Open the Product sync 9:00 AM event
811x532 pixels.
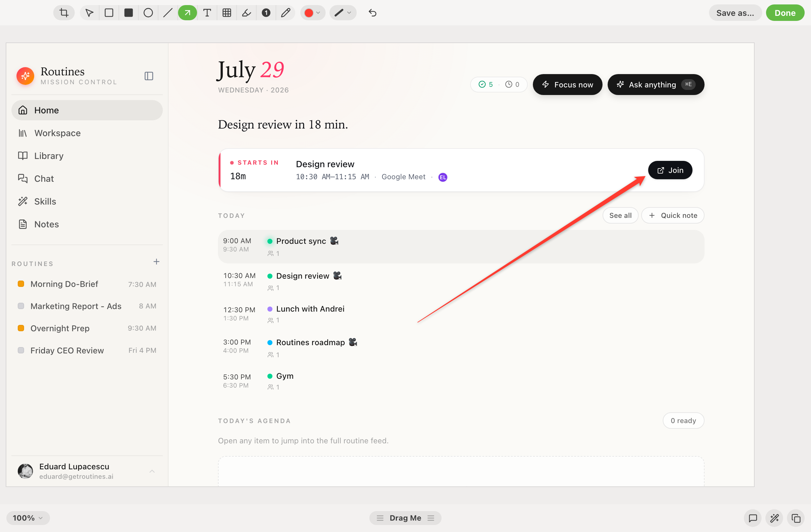461,247
